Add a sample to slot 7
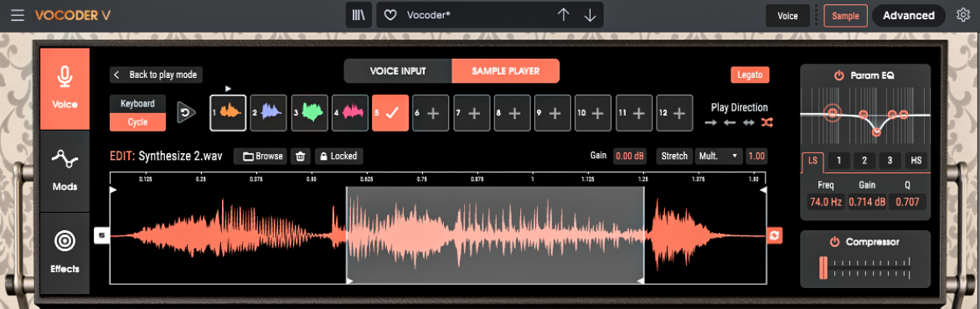Image resolution: width=980 pixels, height=309 pixels. click(472, 113)
